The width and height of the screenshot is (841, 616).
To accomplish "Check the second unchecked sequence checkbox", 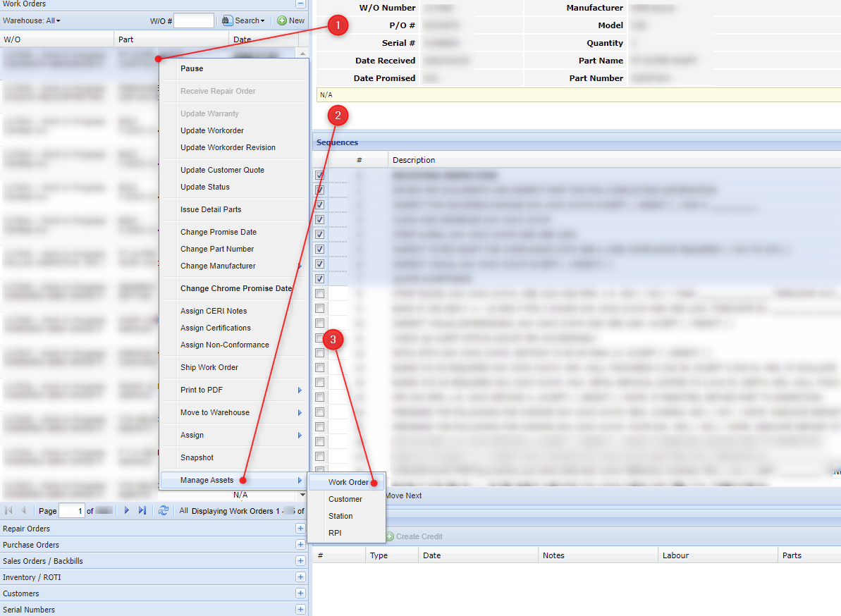I will point(319,308).
